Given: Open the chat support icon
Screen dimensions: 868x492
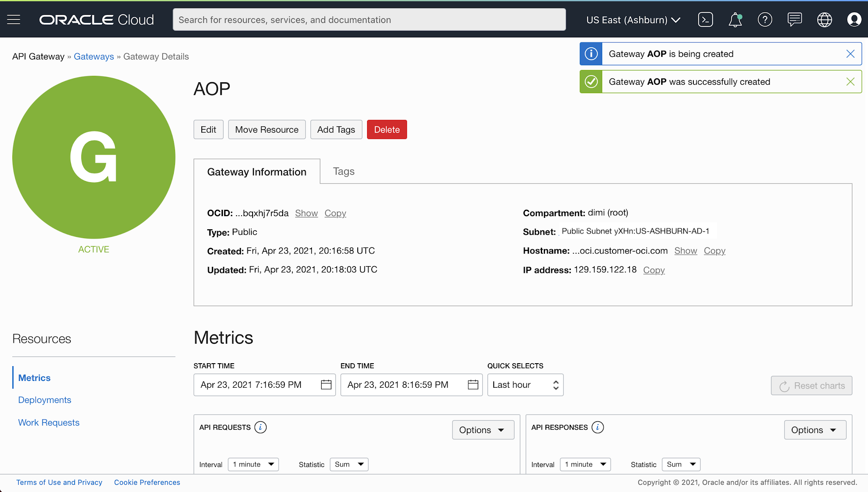Looking at the screenshot, I should tap(794, 19).
